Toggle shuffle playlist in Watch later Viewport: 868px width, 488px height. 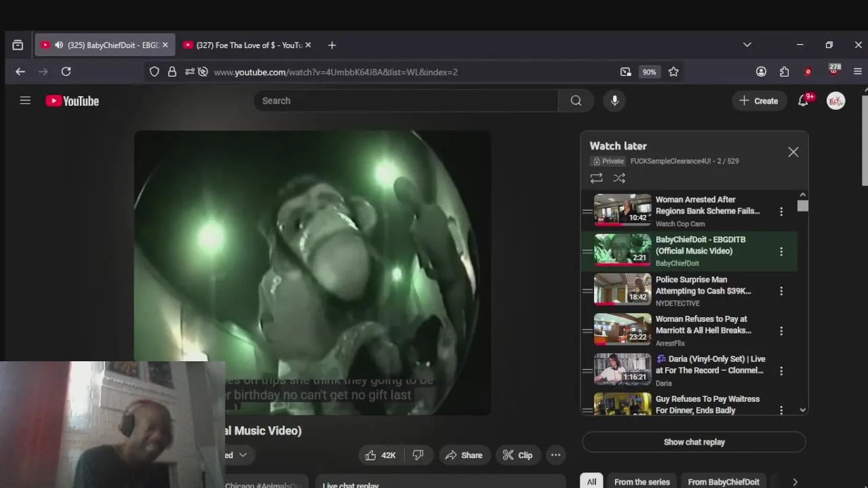(619, 178)
